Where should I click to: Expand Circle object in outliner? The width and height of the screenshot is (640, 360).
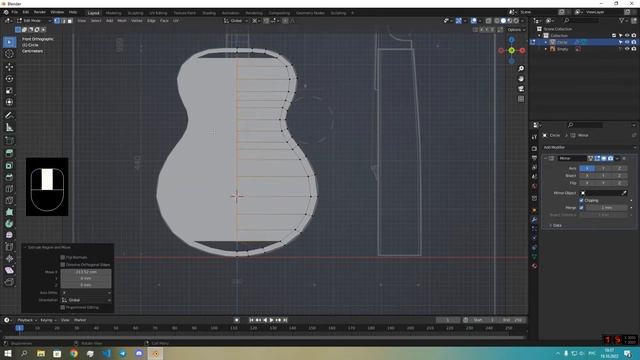point(546,42)
